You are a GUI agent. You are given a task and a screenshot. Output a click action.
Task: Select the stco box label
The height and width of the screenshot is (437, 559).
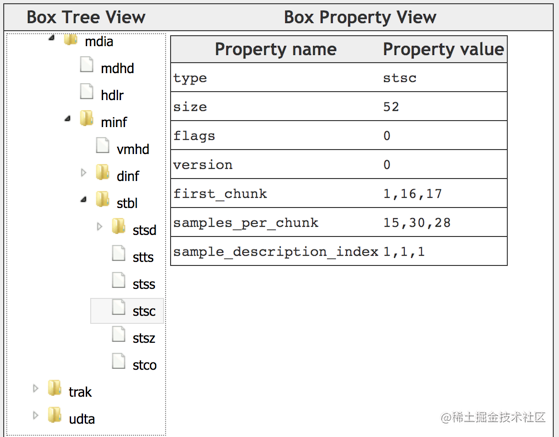tap(145, 365)
